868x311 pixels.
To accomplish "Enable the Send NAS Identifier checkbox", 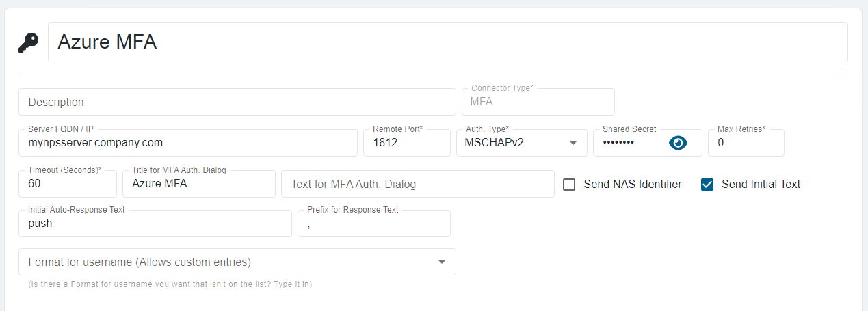I will 569,185.
